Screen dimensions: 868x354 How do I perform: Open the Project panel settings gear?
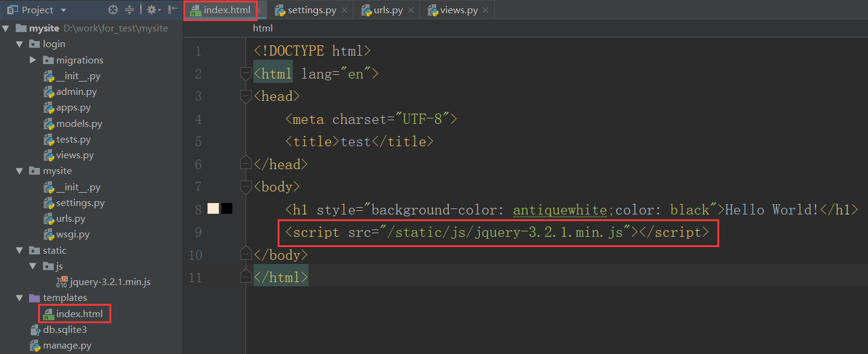[152, 10]
